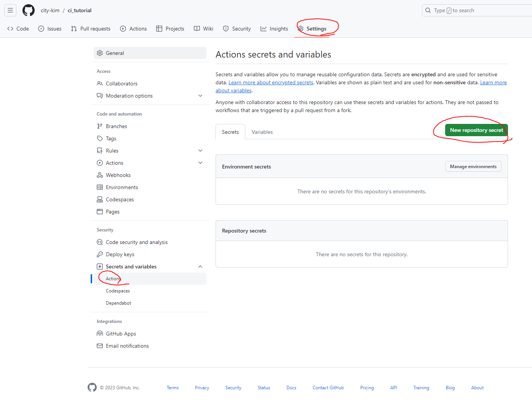Open Code security and analysis
The width and height of the screenshot is (532, 403).
pos(150,242)
